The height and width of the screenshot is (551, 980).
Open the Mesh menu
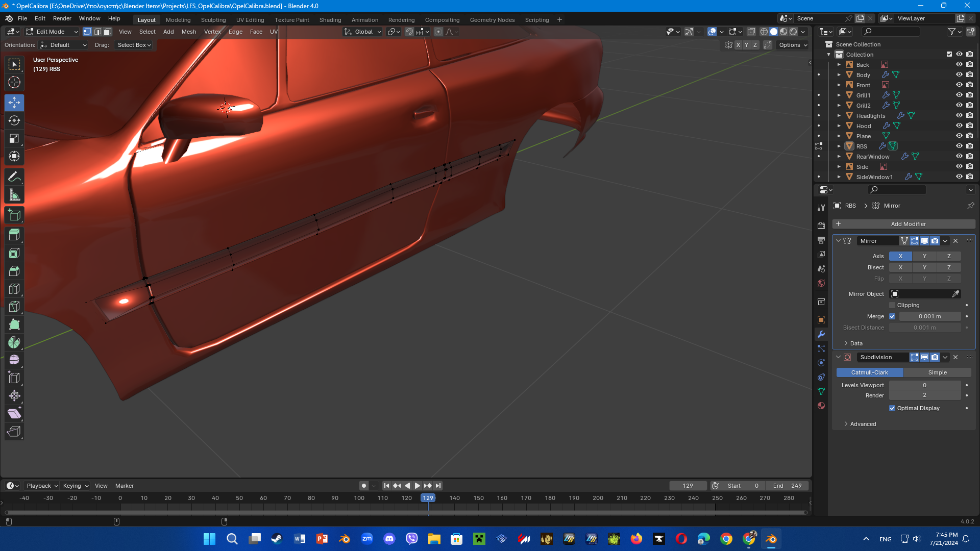click(x=188, y=32)
